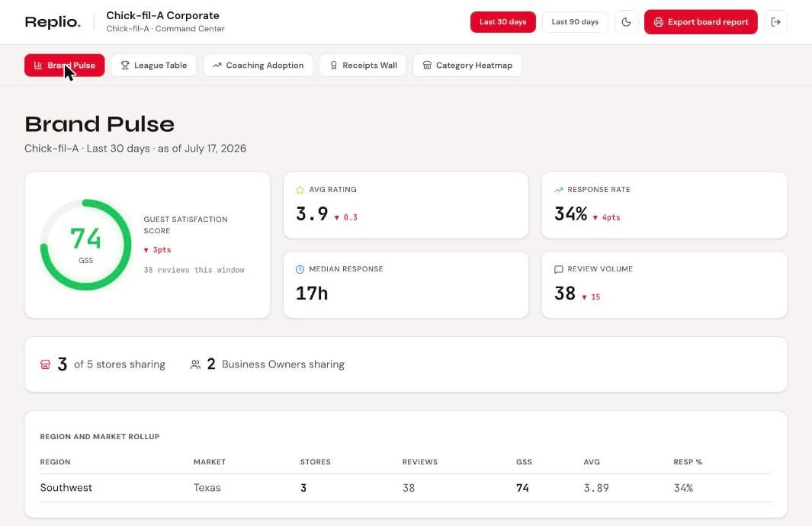Click the GSS column header
Screen dimensions: 812x526
click(524, 462)
